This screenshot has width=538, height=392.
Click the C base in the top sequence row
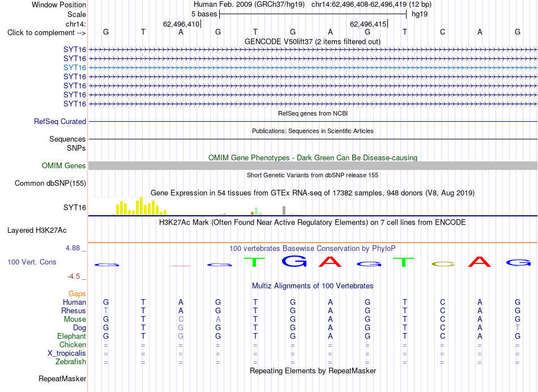coord(442,32)
